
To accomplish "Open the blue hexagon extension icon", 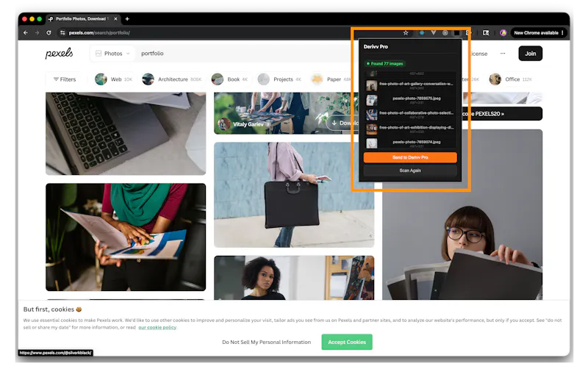I will (422, 32).
